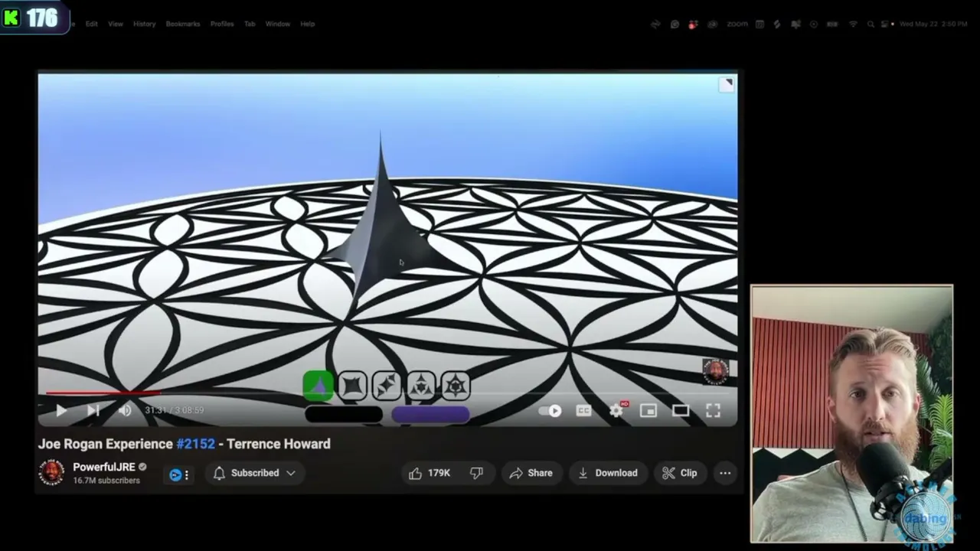Click the top-right corner icon of the video
This screenshot has height=551, width=980.
(x=726, y=84)
